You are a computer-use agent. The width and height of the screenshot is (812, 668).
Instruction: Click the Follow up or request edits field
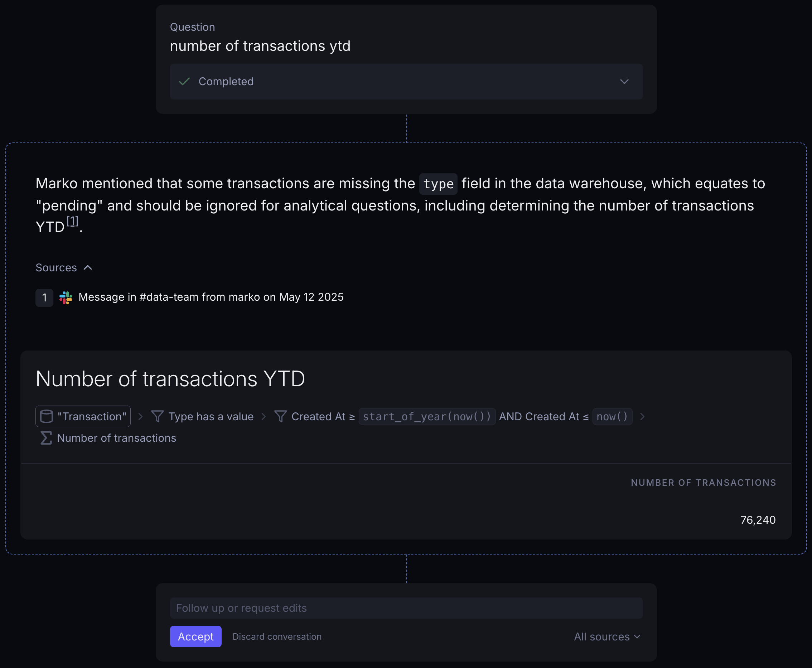pos(406,608)
